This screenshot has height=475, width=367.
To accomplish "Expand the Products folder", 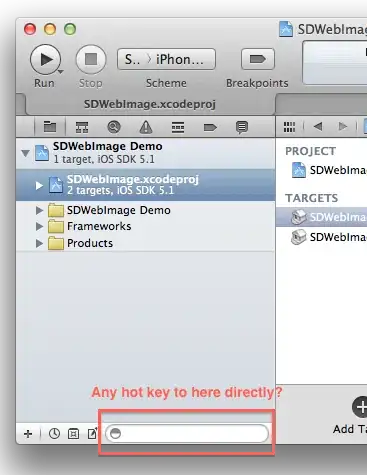I will coord(39,243).
